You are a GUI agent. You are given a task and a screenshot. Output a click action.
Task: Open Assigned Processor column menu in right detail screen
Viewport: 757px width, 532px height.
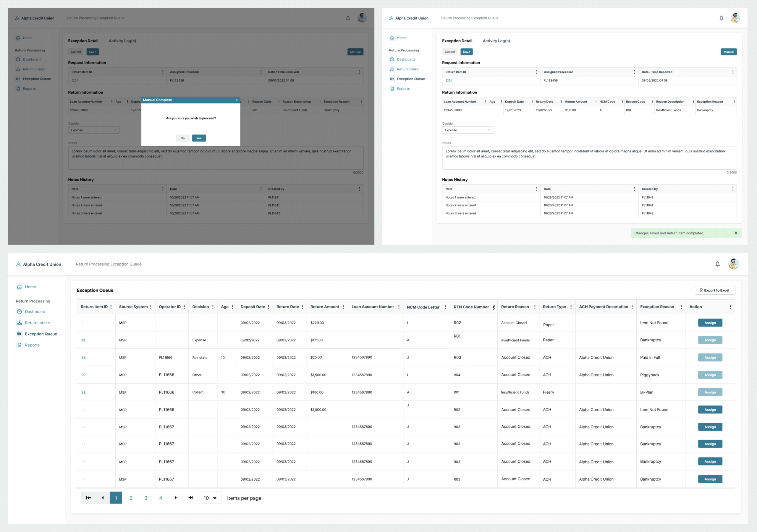tap(635, 72)
